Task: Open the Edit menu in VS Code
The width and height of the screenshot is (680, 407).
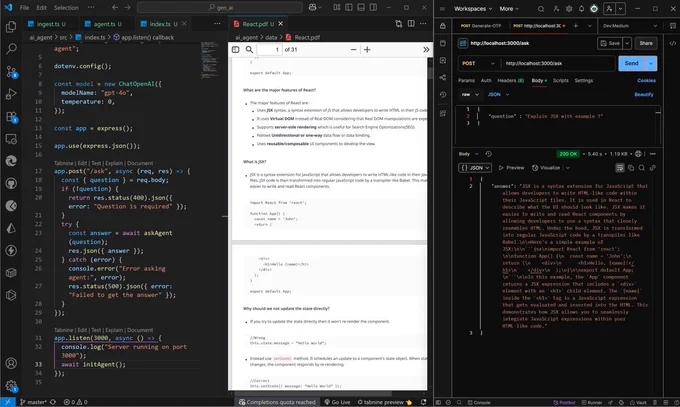Action: click(42, 7)
